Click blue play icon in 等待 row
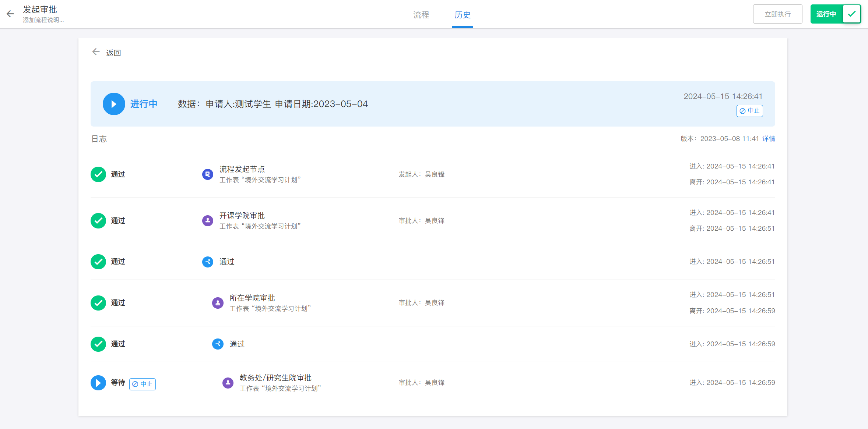The image size is (868, 429). point(98,383)
